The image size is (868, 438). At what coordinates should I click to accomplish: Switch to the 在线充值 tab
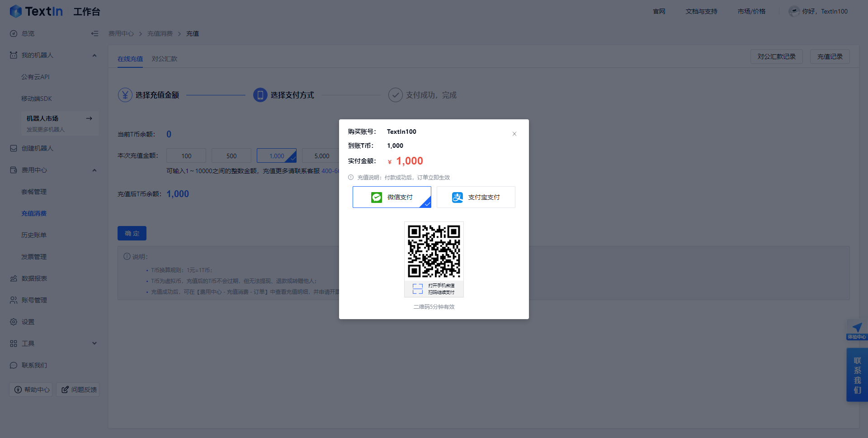click(x=130, y=59)
